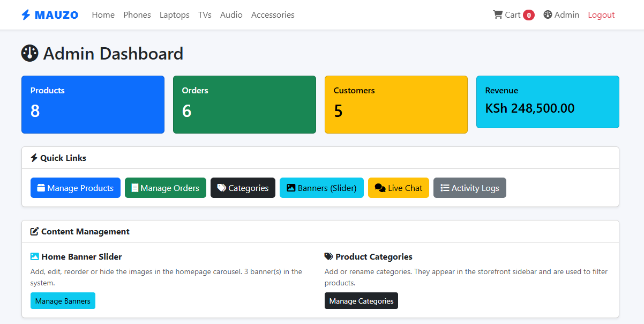
Task: Select the yellow Customers stat card
Action: click(396, 105)
